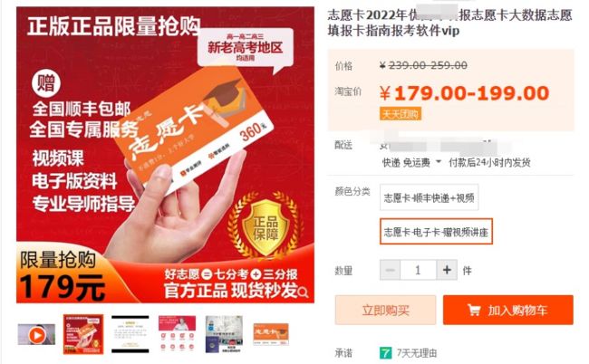The height and width of the screenshot is (364, 589).
Task: Click the quantity input field
Action: coord(418,270)
